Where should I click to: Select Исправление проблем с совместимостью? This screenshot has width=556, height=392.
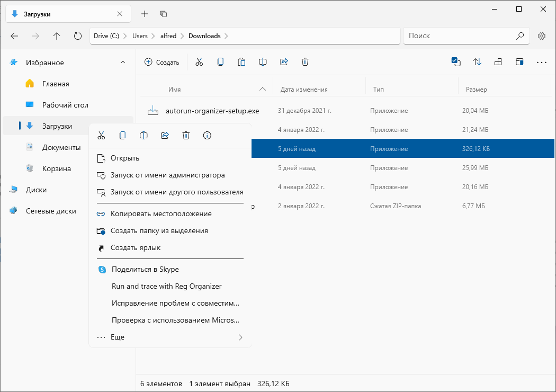[170, 304]
